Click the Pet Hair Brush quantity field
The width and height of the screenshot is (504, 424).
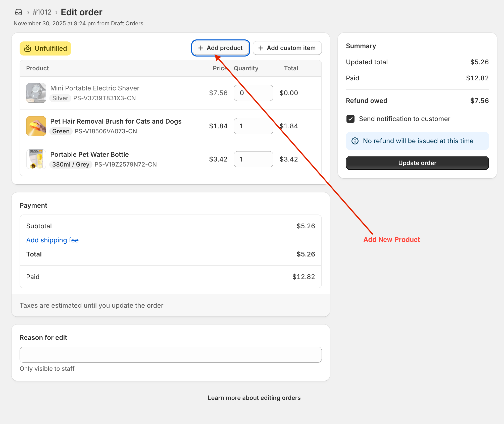pos(253,126)
